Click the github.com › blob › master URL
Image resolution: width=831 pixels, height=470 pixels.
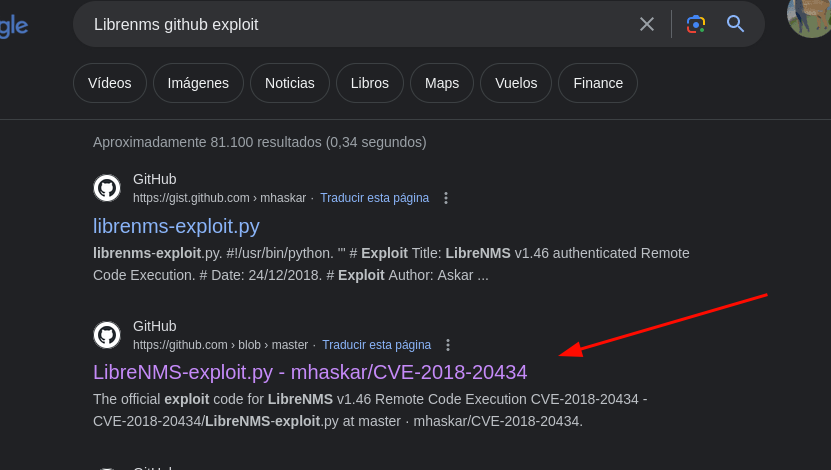[220, 345]
